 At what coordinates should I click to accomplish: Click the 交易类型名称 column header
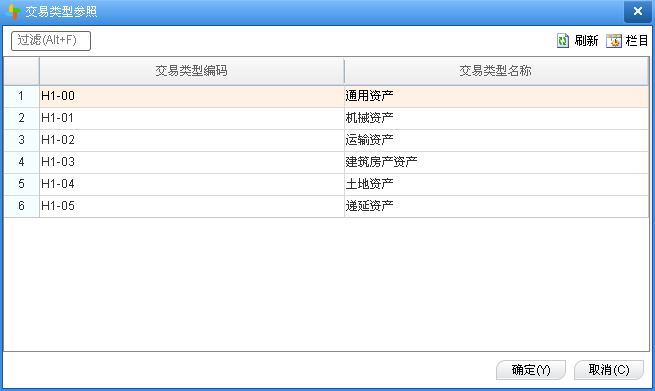(496, 71)
